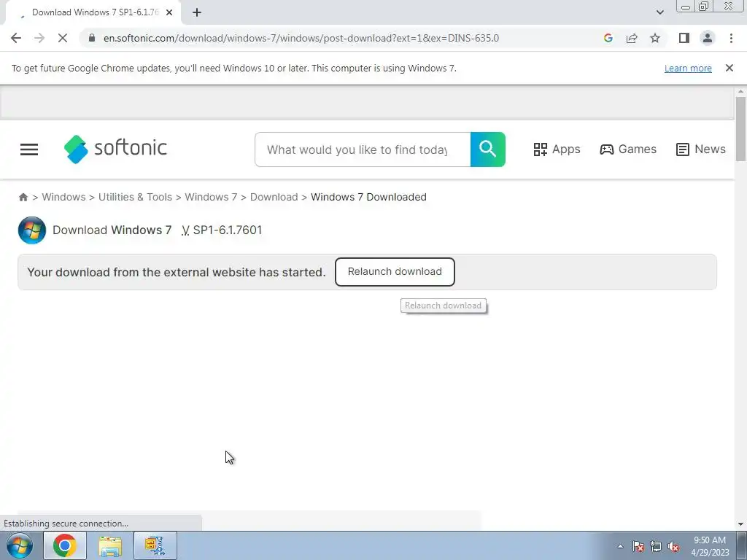
Task: Open Chrome side panel
Action: pos(684,38)
